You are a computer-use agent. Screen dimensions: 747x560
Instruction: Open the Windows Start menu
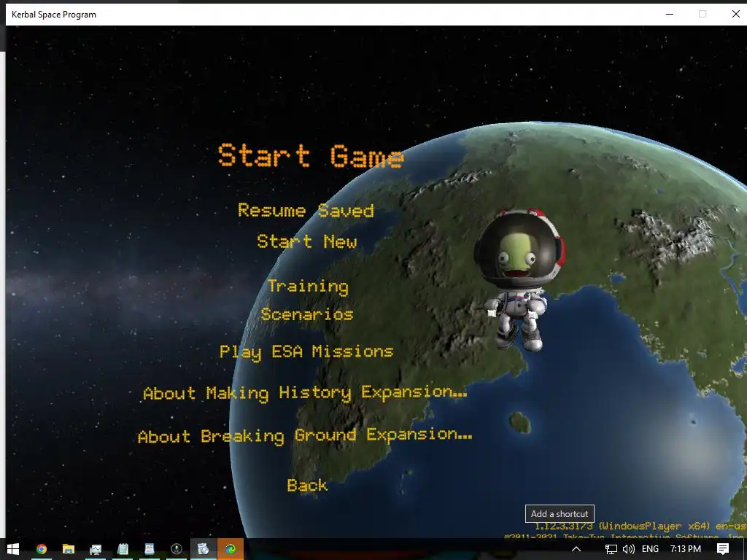[13, 549]
